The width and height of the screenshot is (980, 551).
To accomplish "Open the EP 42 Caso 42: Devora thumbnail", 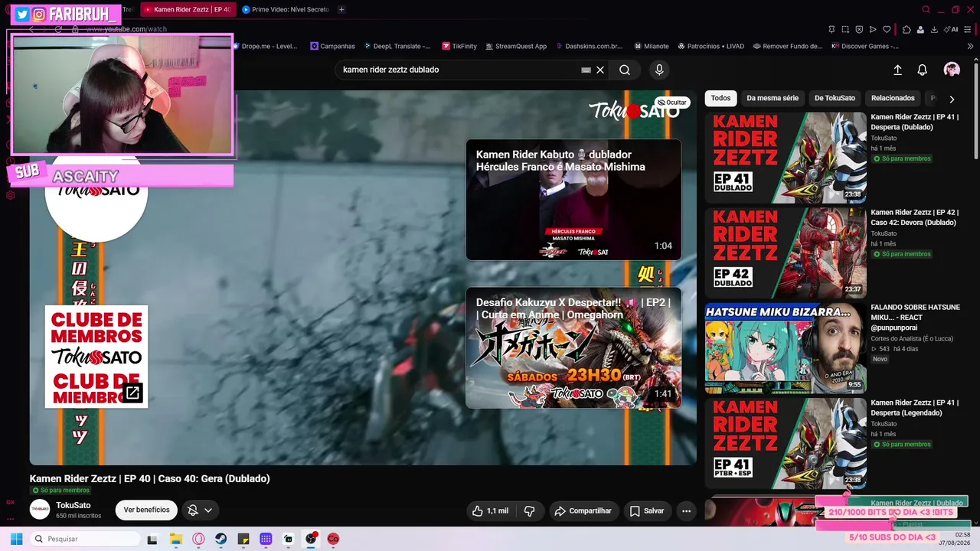I will tap(786, 253).
